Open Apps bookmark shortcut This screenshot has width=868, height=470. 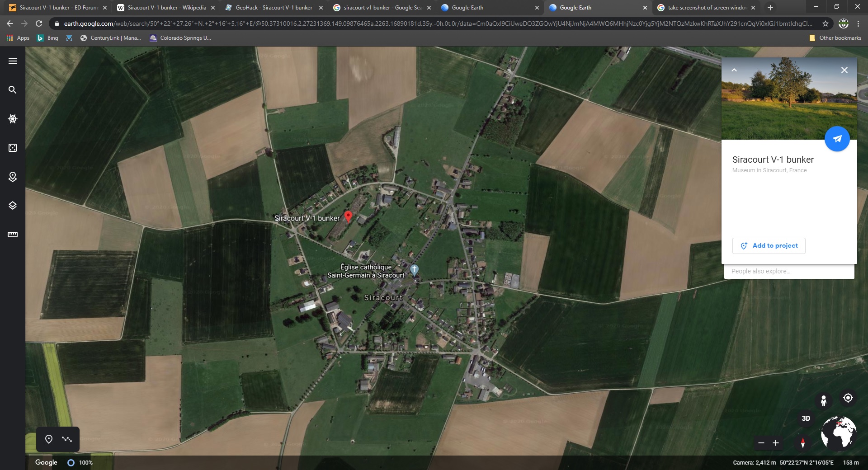coord(18,38)
